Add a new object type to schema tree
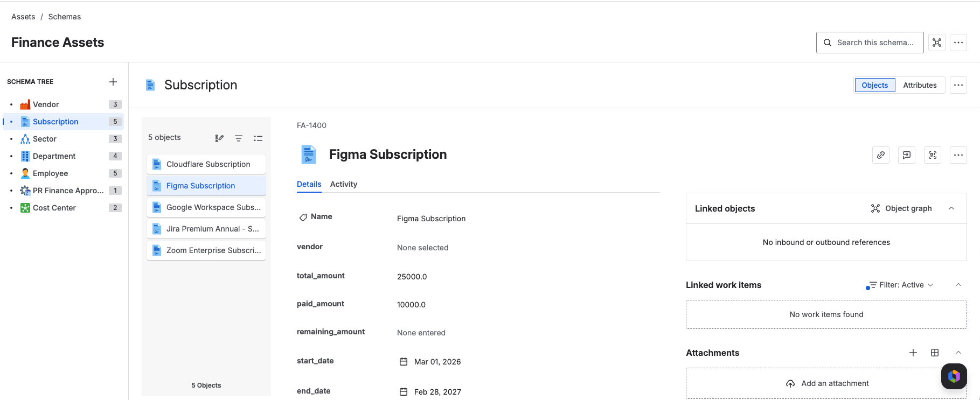 click(x=113, y=82)
